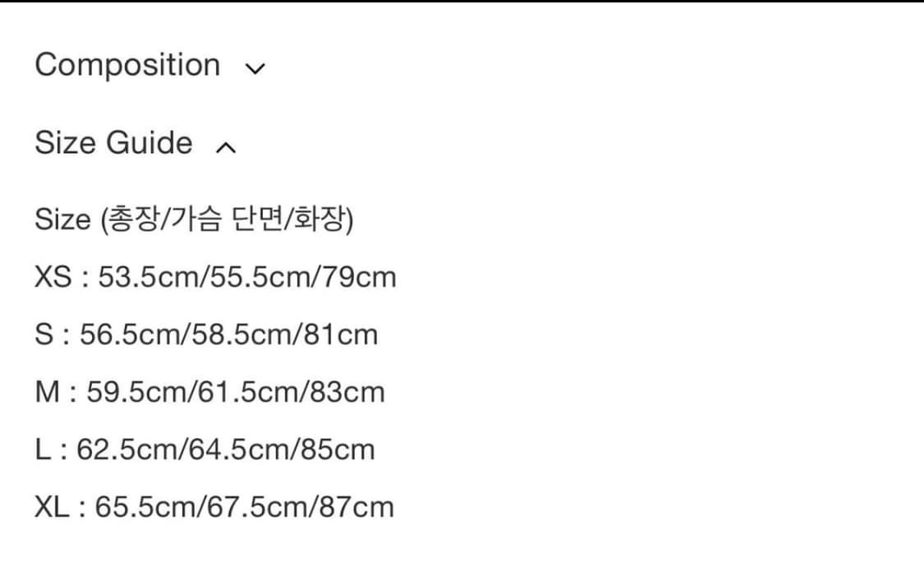
Task: Select the XL size measurement row
Action: (214, 507)
